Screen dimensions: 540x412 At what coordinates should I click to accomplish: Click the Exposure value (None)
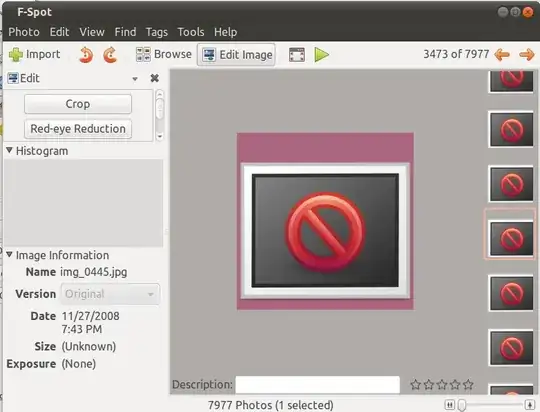(79, 364)
